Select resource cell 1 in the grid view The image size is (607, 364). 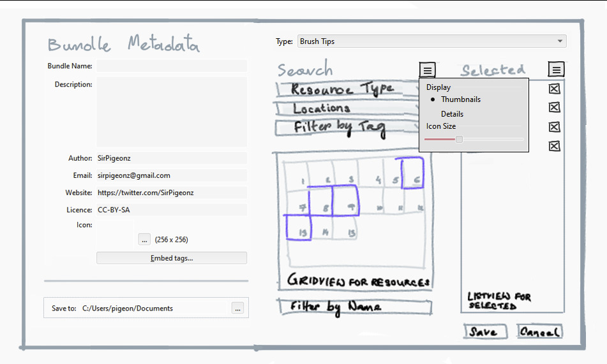tap(297, 175)
